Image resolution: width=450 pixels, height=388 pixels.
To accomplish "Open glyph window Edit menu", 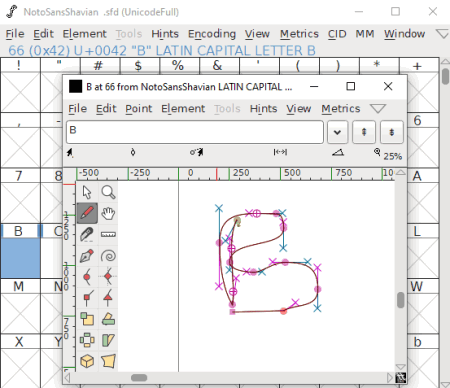I will [x=106, y=109].
